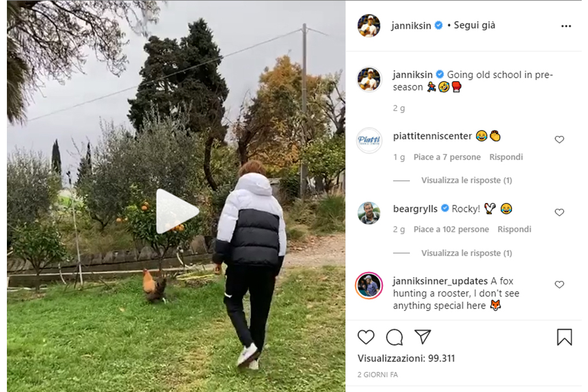Open janniksin profile from the header username
The image size is (588, 392).
pyautogui.click(x=411, y=25)
